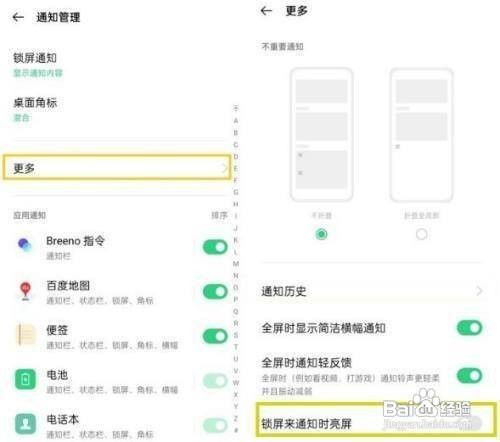Select the left unfolded notification radio option
500x442 pixels.
coord(321,234)
